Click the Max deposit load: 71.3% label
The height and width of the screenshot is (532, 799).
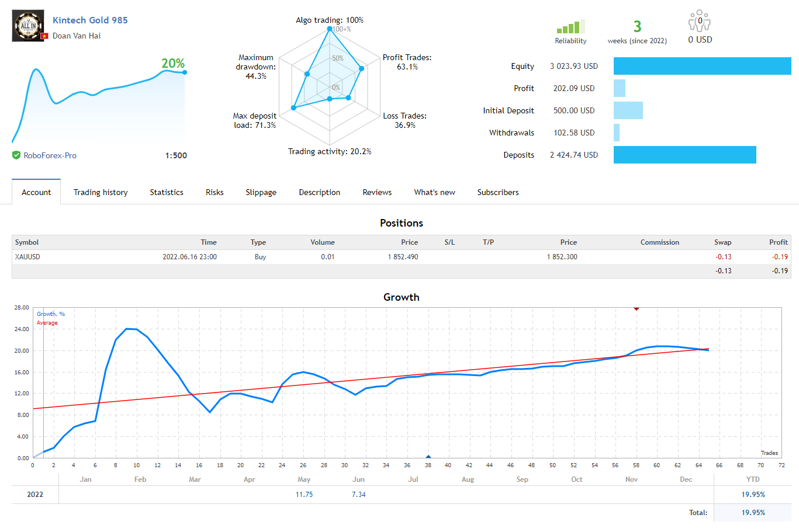pyautogui.click(x=254, y=120)
